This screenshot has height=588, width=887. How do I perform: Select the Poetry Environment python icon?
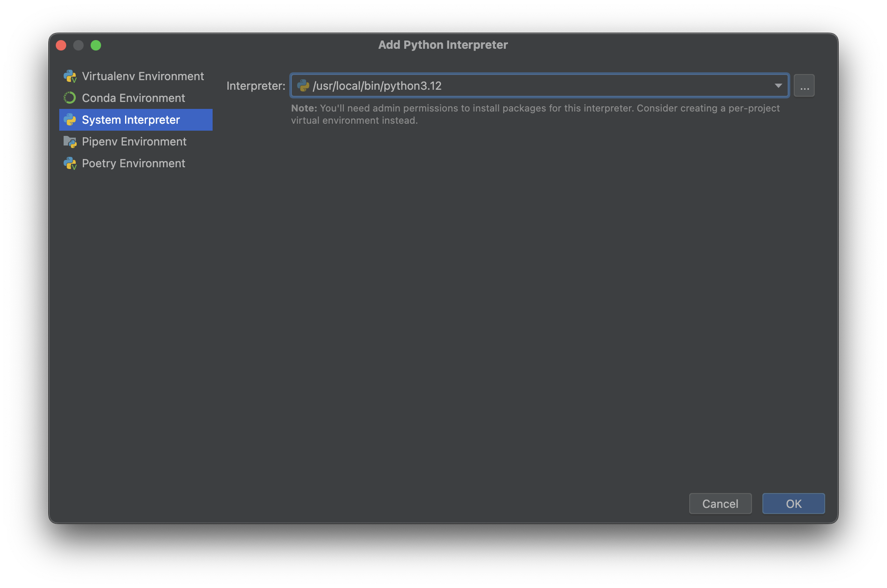tap(71, 163)
